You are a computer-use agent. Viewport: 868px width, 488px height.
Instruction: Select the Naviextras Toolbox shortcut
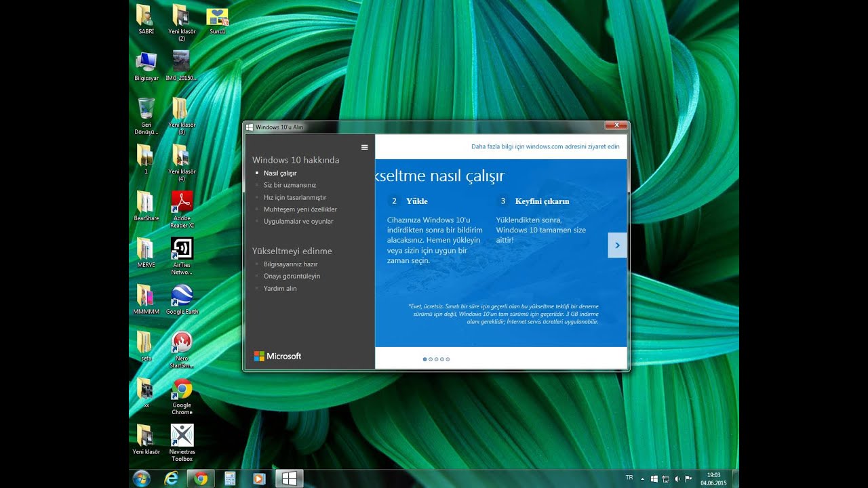(x=182, y=443)
